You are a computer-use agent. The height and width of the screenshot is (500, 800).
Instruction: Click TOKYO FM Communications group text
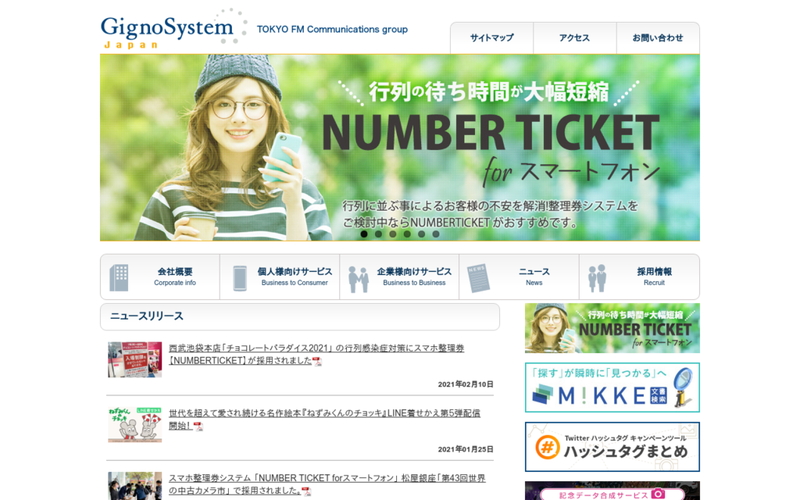click(x=332, y=29)
